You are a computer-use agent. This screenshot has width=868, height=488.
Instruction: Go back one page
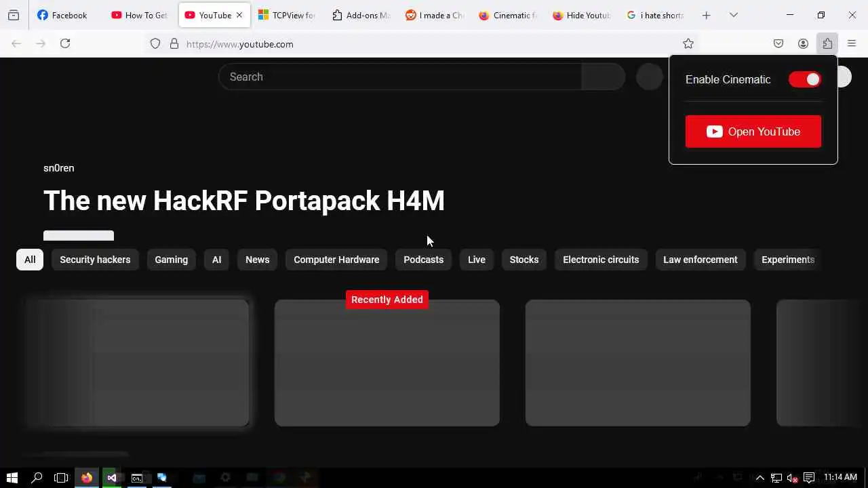coord(16,43)
